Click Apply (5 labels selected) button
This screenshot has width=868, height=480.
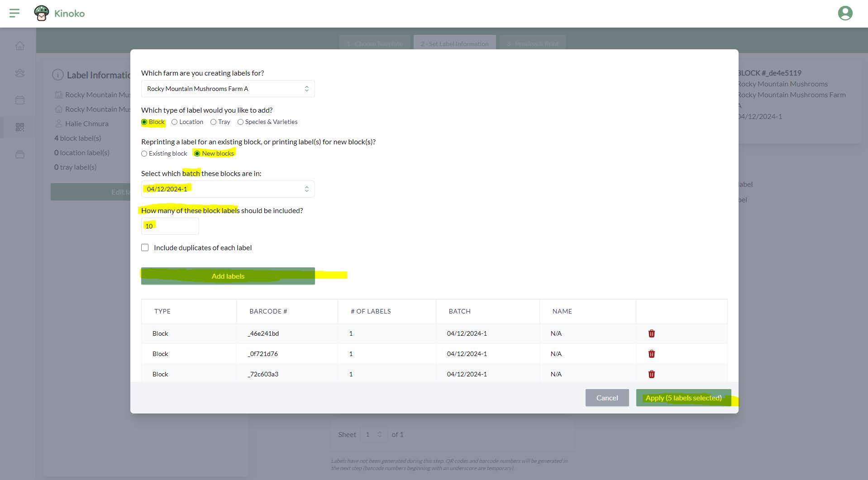(x=683, y=398)
